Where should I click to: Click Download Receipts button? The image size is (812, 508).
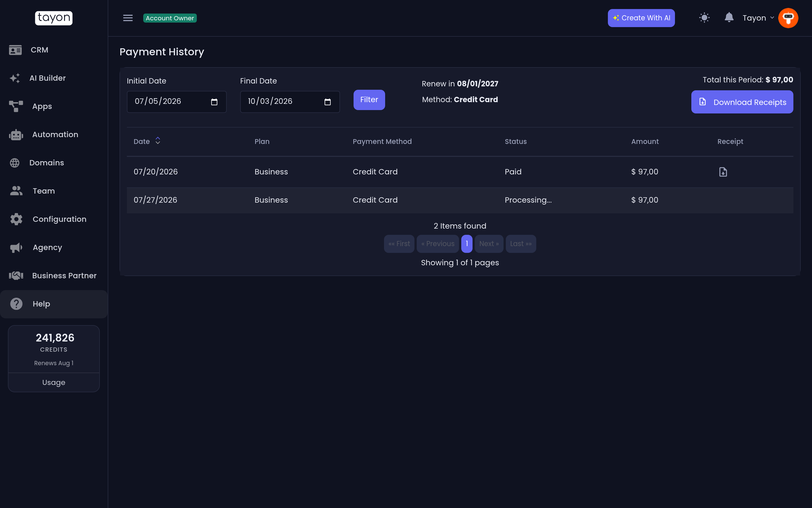click(742, 102)
